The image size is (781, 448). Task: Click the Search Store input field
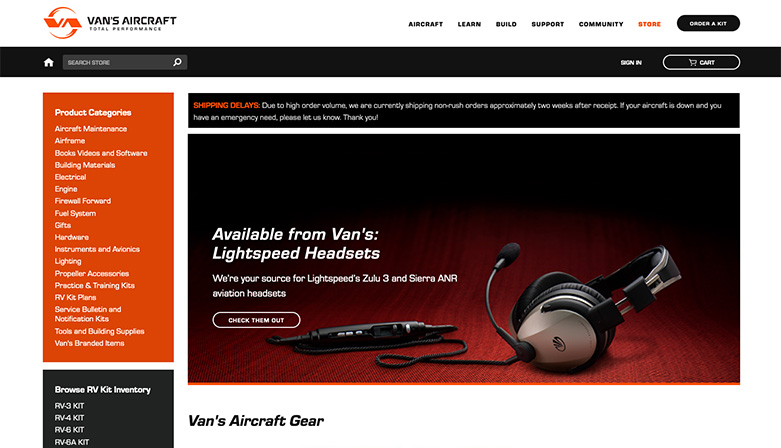pyautogui.click(x=118, y=62)
